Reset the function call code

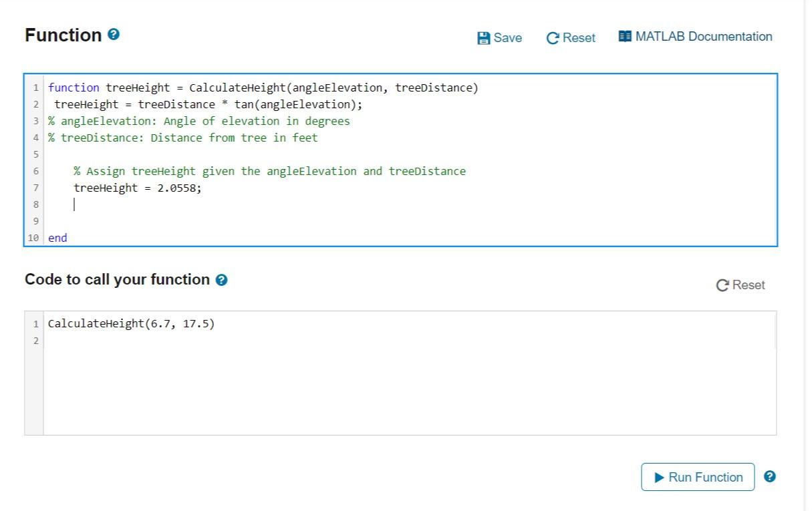coord(740,285)
